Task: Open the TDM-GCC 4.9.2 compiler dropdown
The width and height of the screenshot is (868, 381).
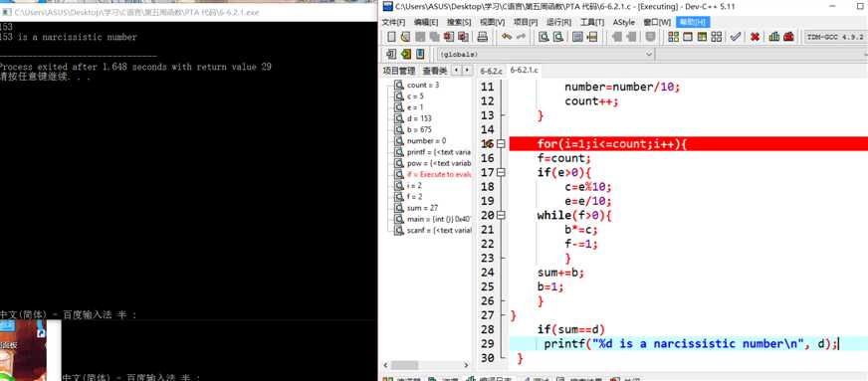Action: tap(835, 37)
